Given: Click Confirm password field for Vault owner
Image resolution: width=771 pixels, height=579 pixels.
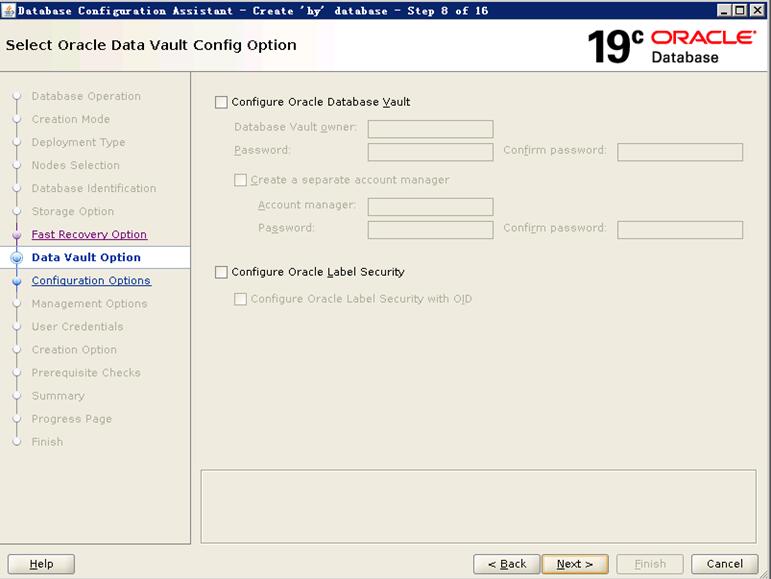Looking at the screenshot, I should 680,152.
